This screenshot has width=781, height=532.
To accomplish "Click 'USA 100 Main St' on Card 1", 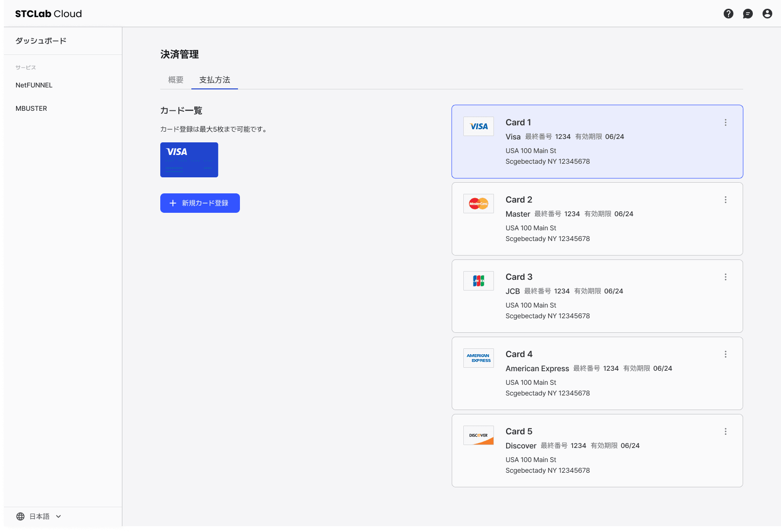I will click(531, 151).
